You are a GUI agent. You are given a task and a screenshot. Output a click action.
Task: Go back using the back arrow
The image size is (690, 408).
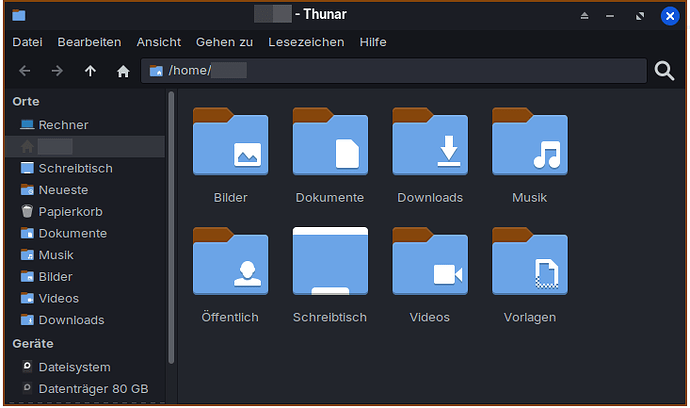tap(25, 71)
